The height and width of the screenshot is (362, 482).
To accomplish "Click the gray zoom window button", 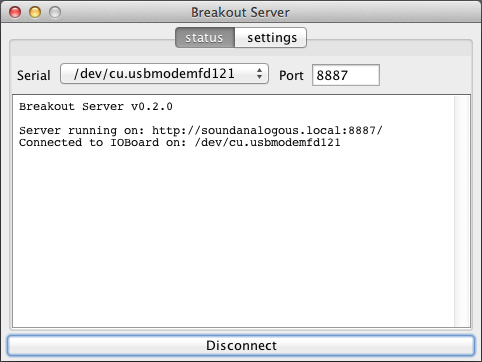I will [55, 12].
